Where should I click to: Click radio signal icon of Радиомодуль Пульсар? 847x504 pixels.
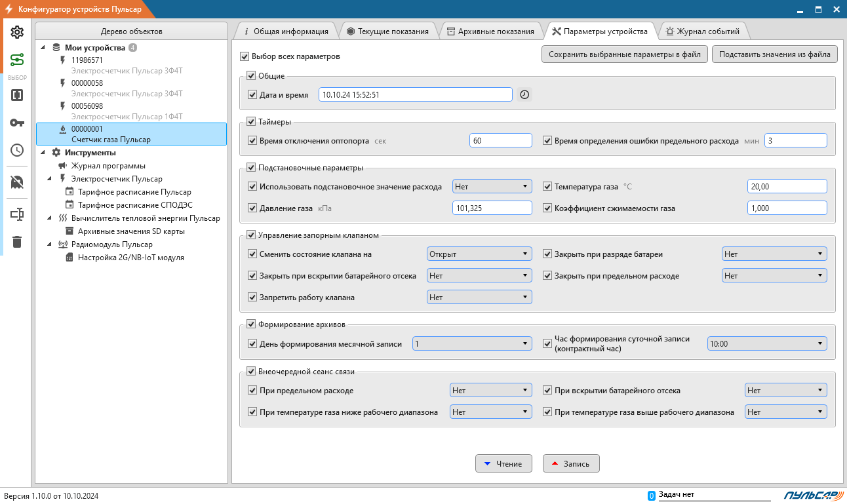[63, 244]
